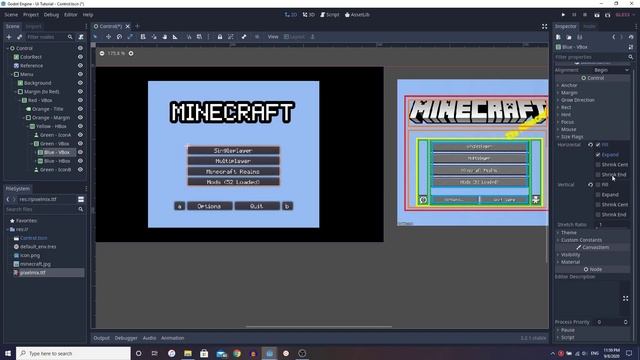The image size is (640, 360).
Task: Go to previous object in Inspector history
Action: [613, 37]
